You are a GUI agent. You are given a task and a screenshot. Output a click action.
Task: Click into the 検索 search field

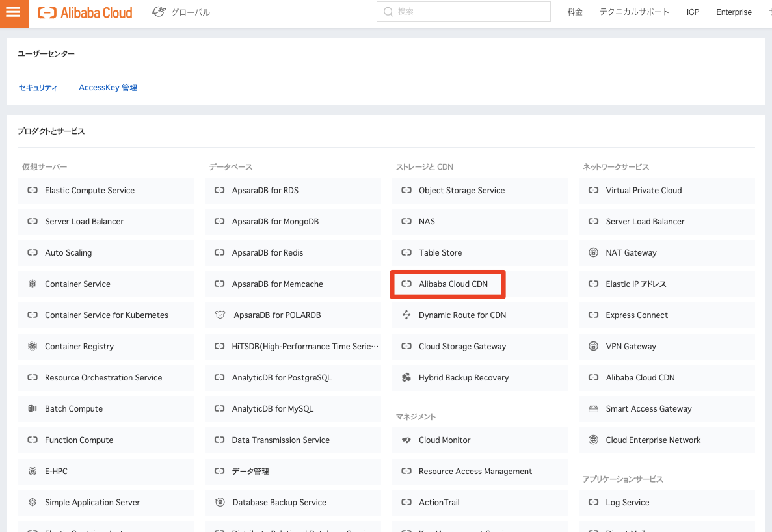[x=463, y=11]
